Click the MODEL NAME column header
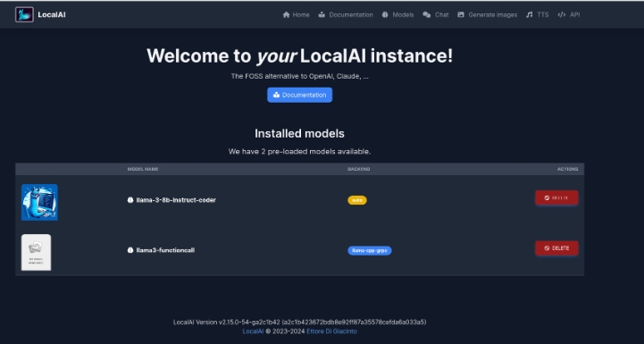644x344 pixels. click(143, 170)
